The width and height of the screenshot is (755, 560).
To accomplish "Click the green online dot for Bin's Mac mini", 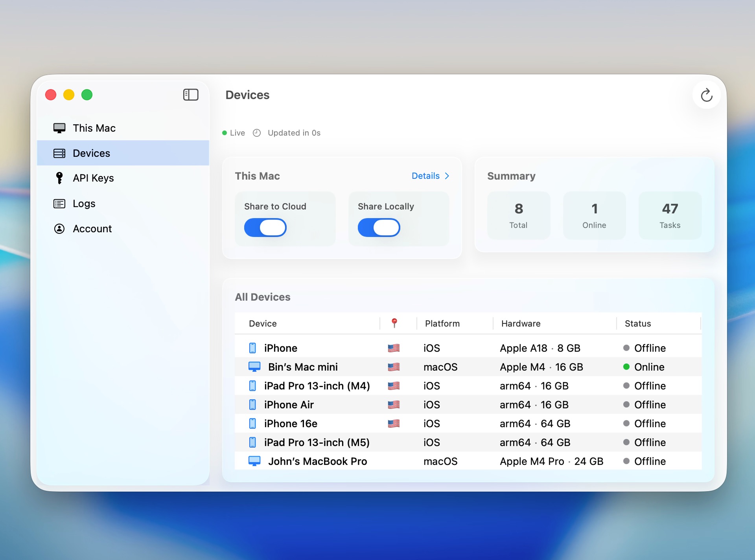I will coord(626,367).
